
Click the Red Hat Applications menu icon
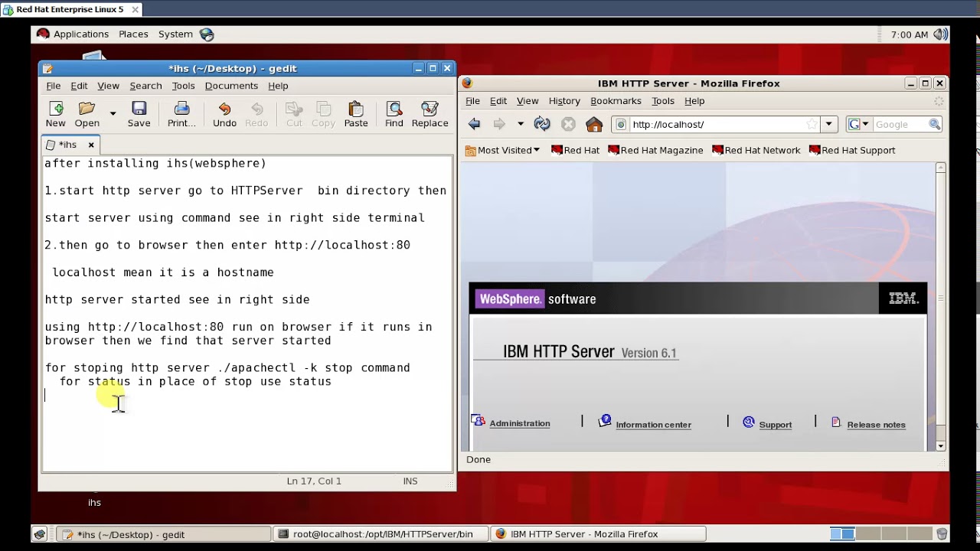[43, 34]
